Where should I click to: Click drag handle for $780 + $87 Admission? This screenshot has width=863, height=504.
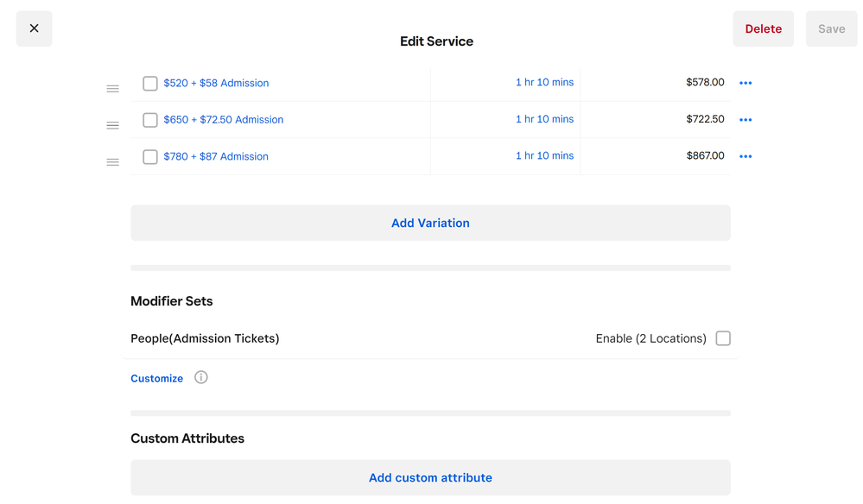tap(112, 162)
